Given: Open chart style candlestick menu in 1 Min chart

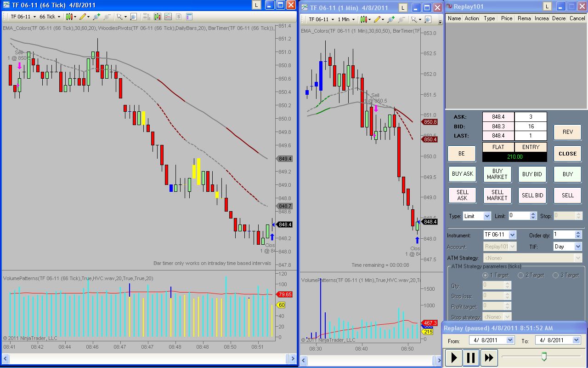Looking at the screenshot, I should click(366, 19).
